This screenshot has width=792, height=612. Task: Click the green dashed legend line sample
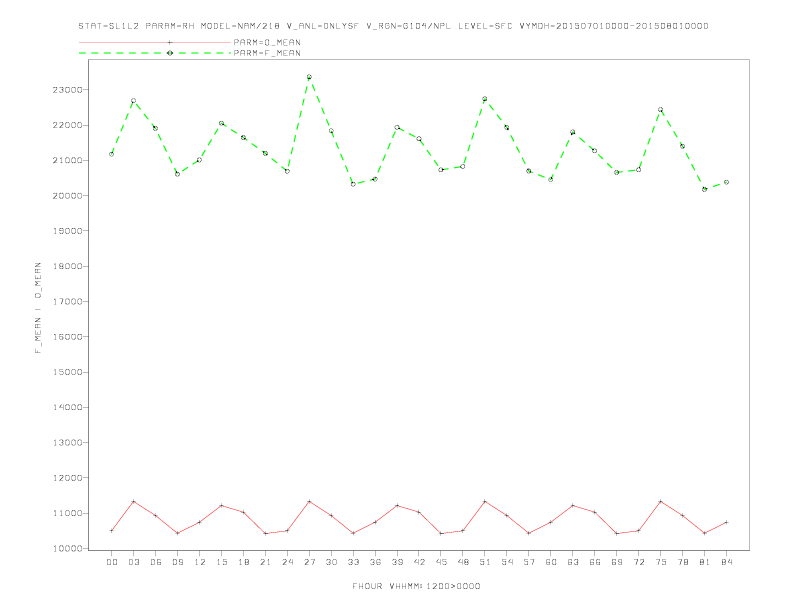(155, 53)
